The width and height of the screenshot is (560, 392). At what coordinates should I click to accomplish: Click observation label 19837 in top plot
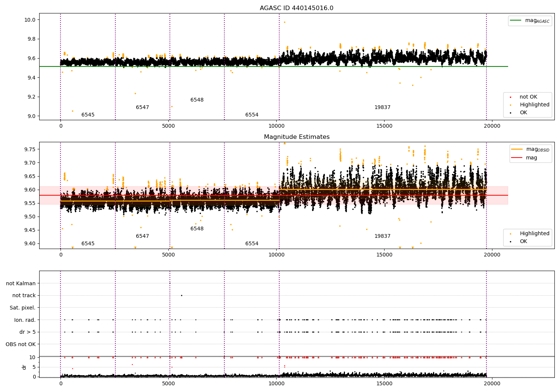coord(382,108)
